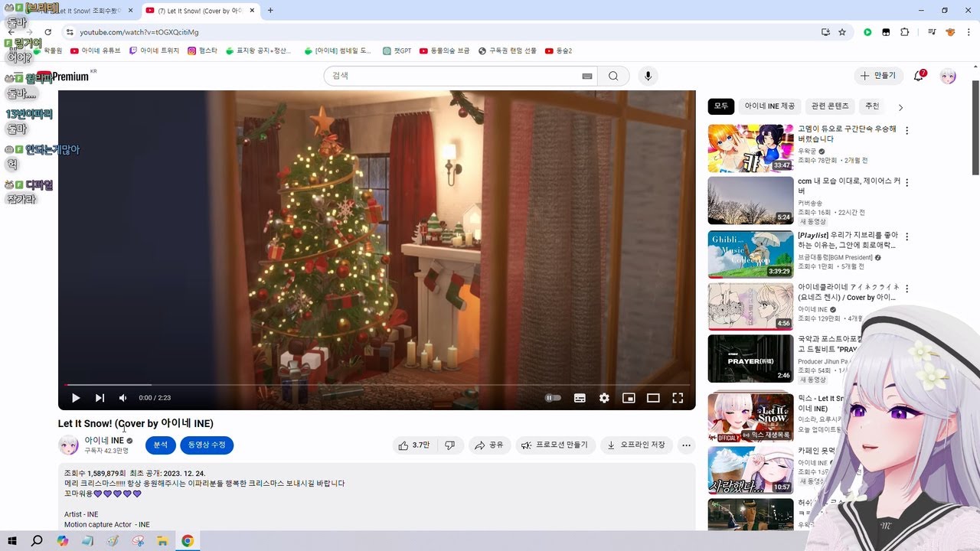
Task: Open options for 아이네클라이네 video
Action: (907, 290)
